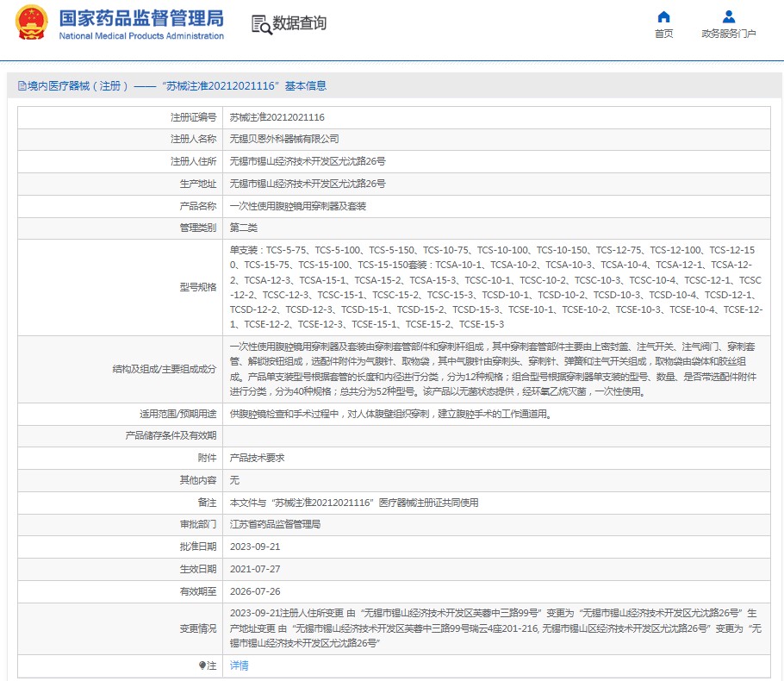The image size is (784, 681).
Task: Click management category value 第二类
Action: point(244,228)
